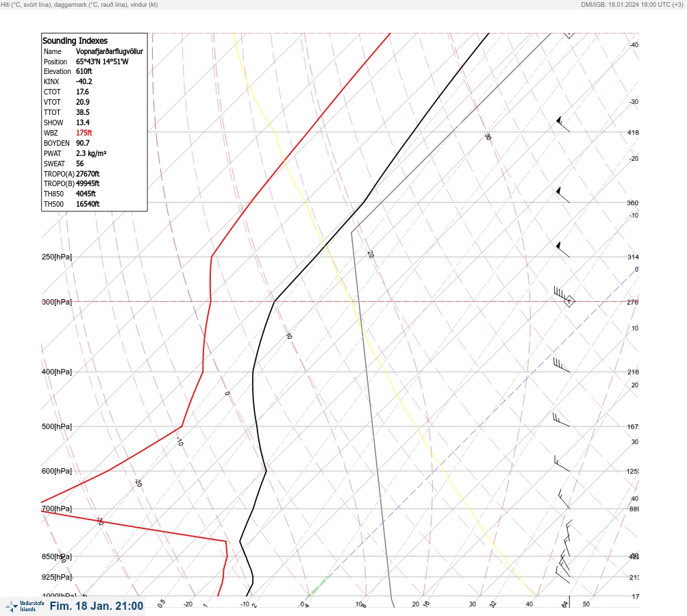This screenshot has width=687, height=616.
Task: Click the wind barb at the 250 hPa level
Action: tap(562, 249)
